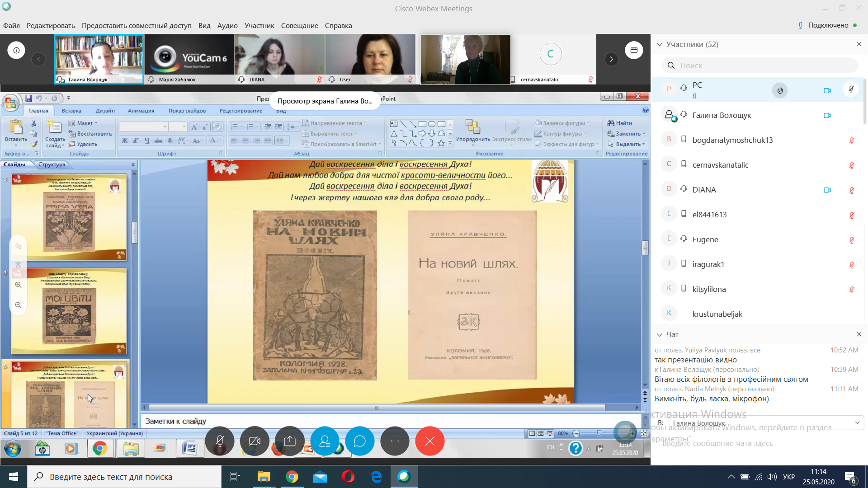Click the Office button in PowerPoint

(10, 103)
